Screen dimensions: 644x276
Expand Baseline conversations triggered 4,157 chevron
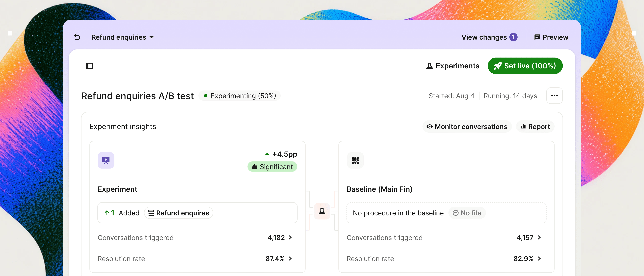pyautogui.click(x=539, y=237)
